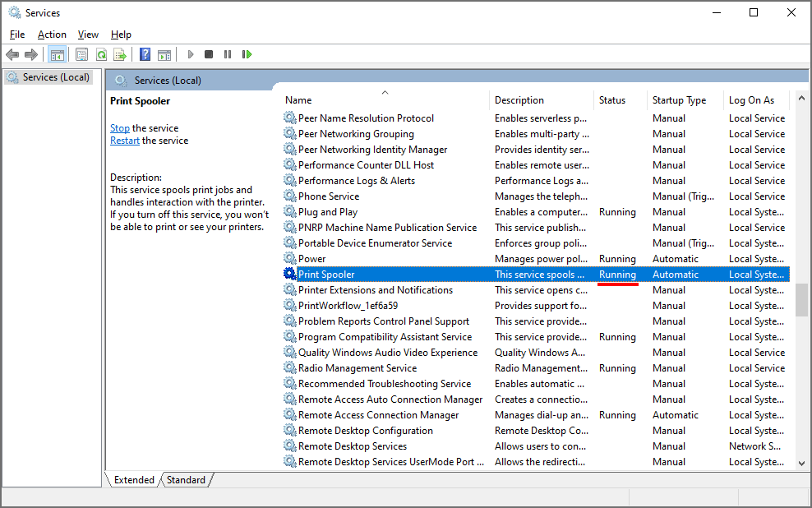Toggle the Show/Hide Console Tree button

tap(57, 54)
